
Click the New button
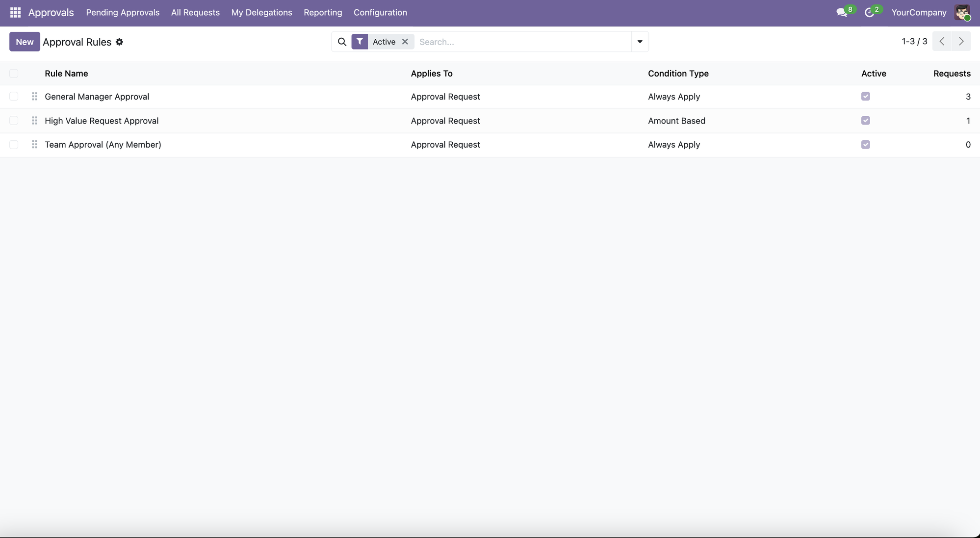pos(25,42)
